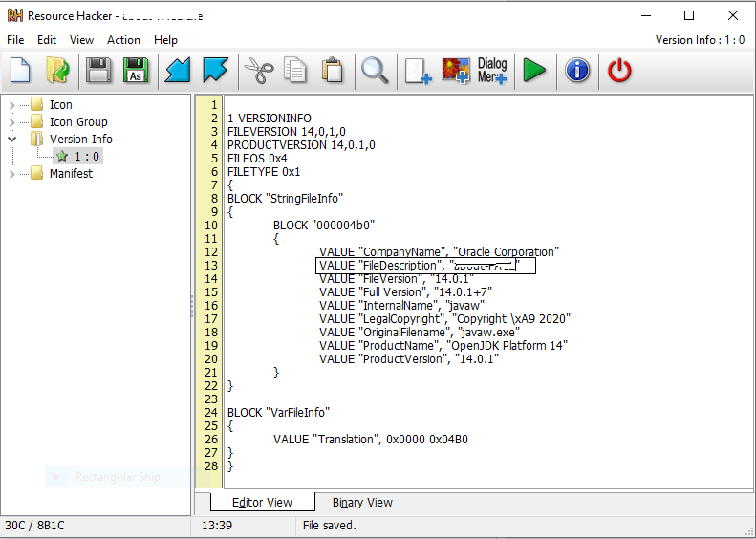Minimize the Resource Hacker window
The image size is (756, 539).
click(645, 15)
